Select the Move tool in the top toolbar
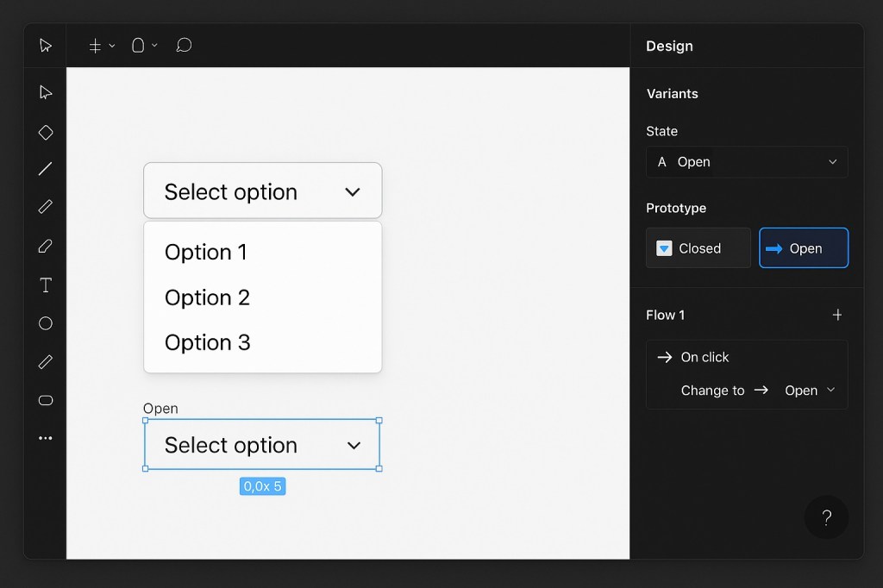 click(45, 45)
